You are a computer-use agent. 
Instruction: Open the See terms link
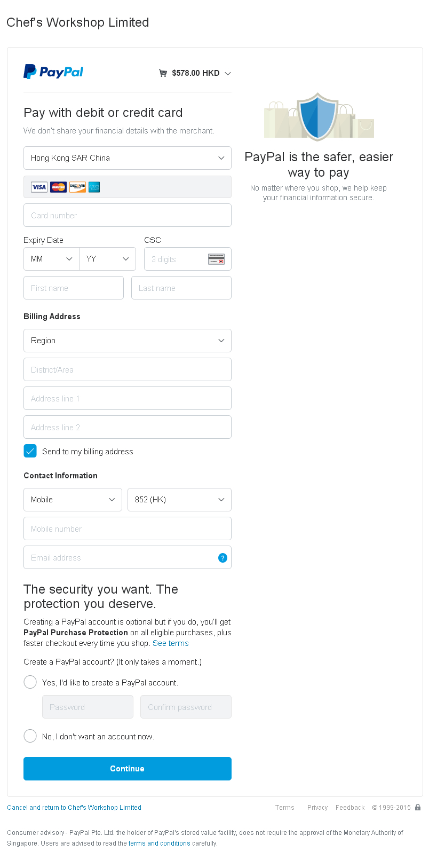coord(171,643)
